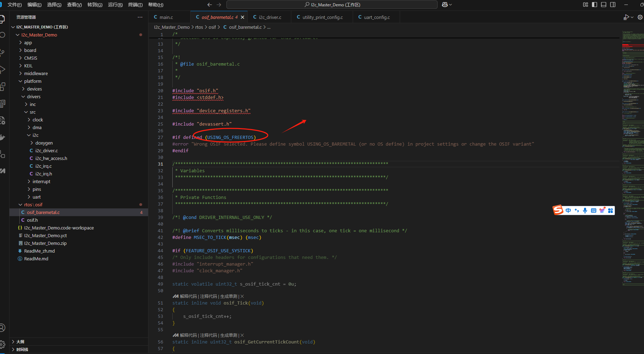This screenshot has width=644, height=354.
Task: Switch to the uart_config.c tab
Action: (376, 17)
